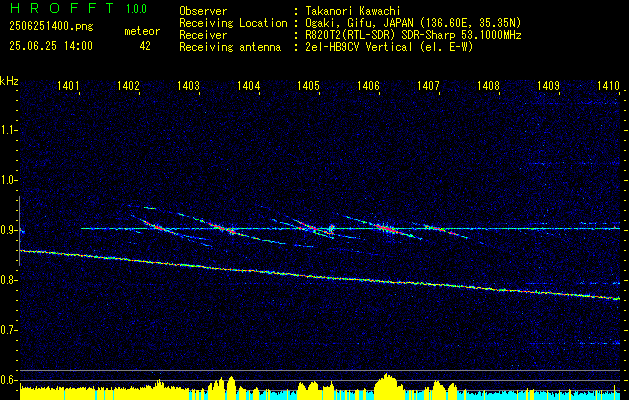The height and width of the screenshot is (400, 629).
Task: Click the 1402 time marker
Action: 128,85
